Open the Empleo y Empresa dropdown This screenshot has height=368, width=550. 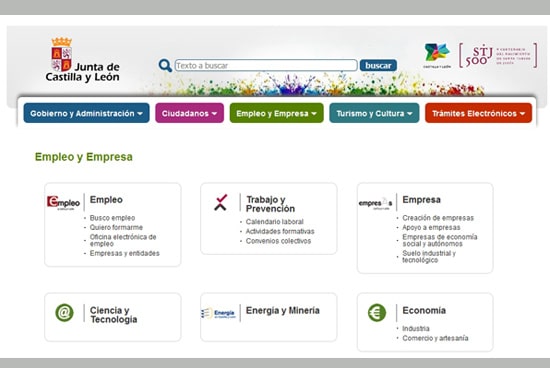point(276,113)
